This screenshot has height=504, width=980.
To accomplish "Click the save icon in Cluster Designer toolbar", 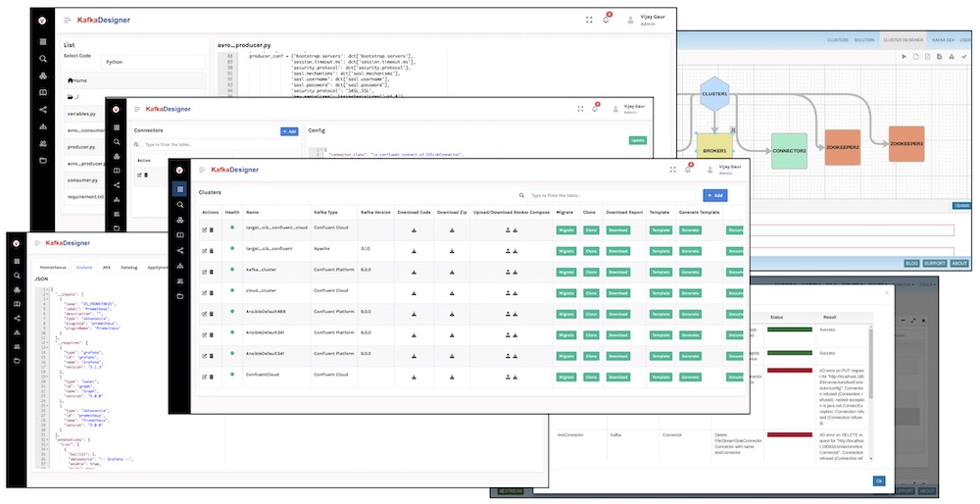I will pyautogui.click(x=940, y=56).
